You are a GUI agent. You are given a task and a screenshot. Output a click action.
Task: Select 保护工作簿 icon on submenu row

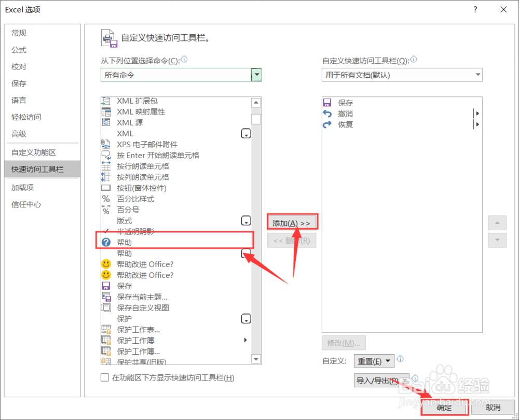tap(106, 340)
